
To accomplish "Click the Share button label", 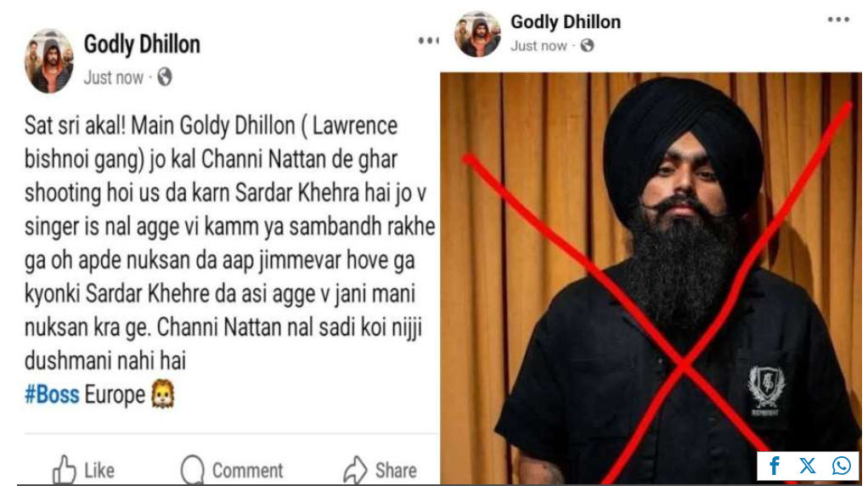I will 396,471.
